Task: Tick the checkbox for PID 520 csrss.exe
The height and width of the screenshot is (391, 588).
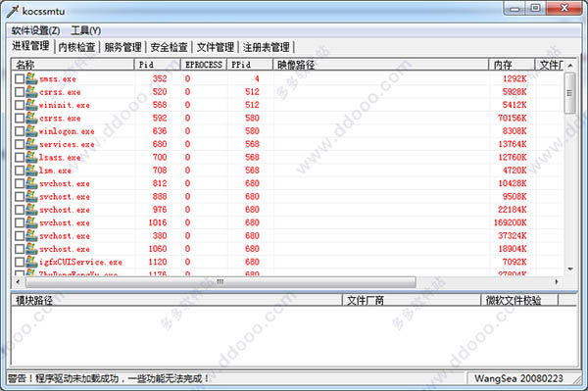Action: (x=20, y=92)
